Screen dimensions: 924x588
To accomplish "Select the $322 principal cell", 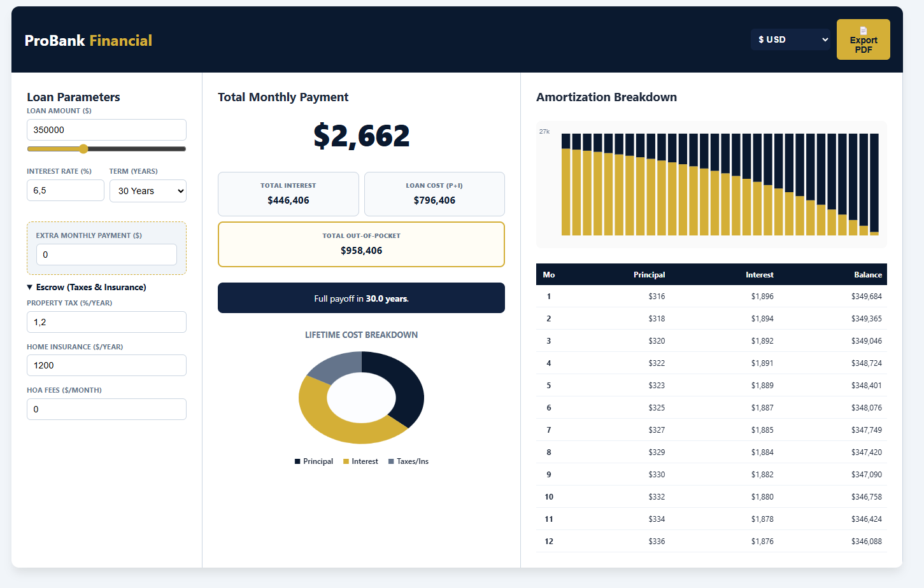I will coord(657,363).
